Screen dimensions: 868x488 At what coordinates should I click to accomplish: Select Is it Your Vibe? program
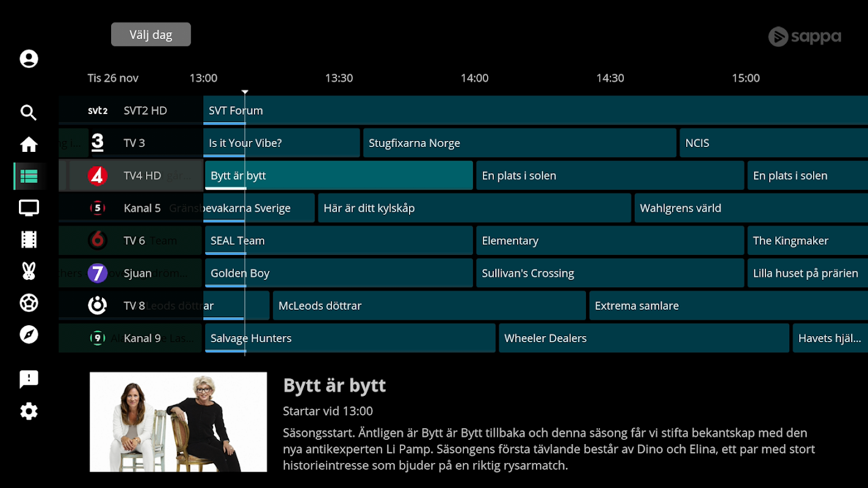click(x=281, y=143)
